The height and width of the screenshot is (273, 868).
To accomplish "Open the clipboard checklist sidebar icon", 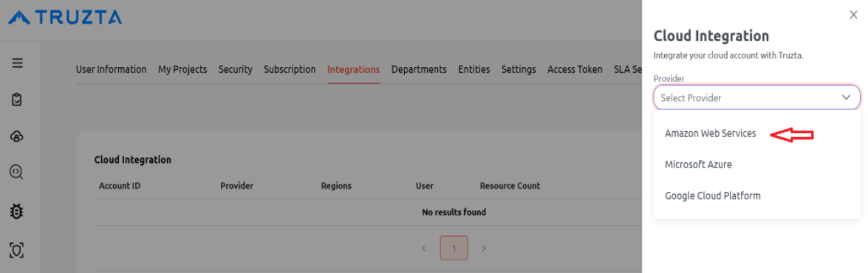I will point(17,100).
